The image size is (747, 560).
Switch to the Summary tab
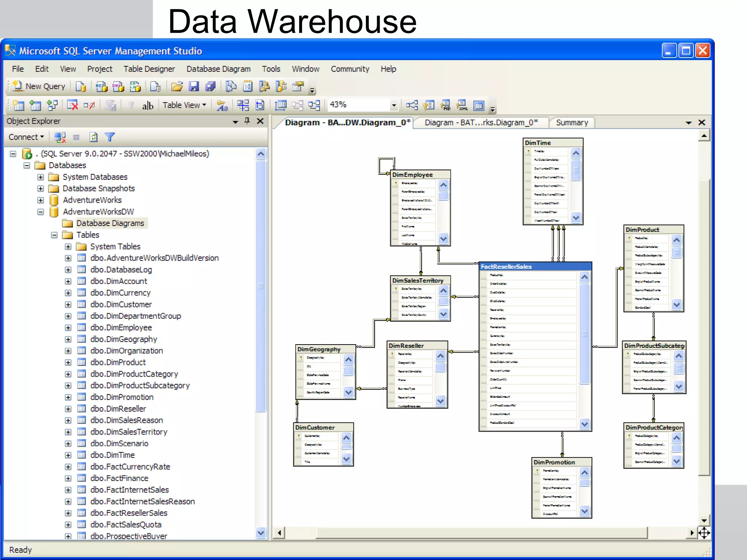coord(572,123)
